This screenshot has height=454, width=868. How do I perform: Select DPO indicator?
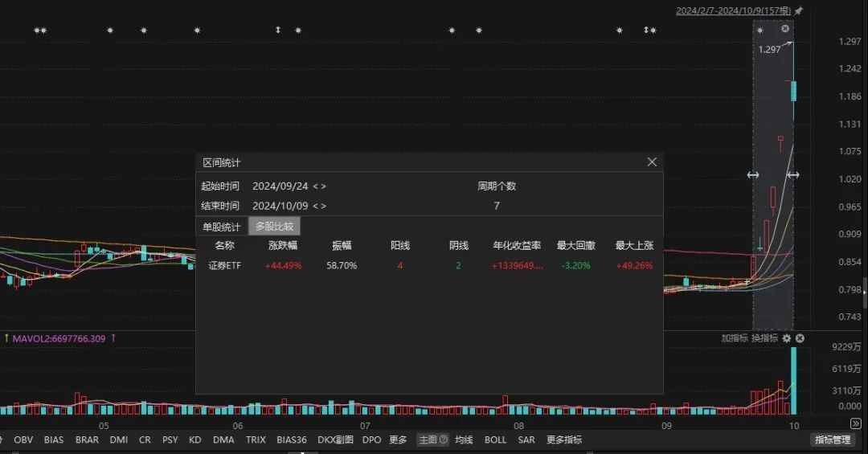[x=371, y=440]
